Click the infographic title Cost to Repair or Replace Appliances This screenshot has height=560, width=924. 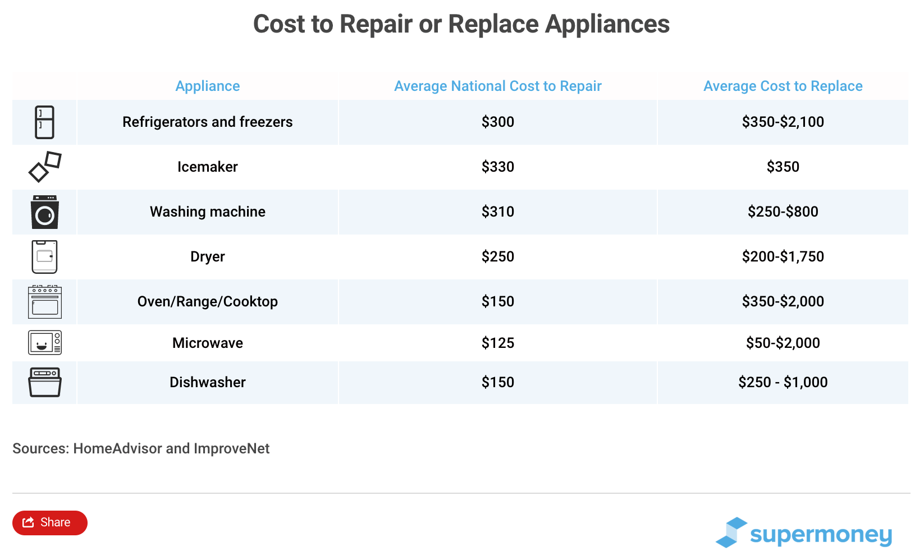461,24
